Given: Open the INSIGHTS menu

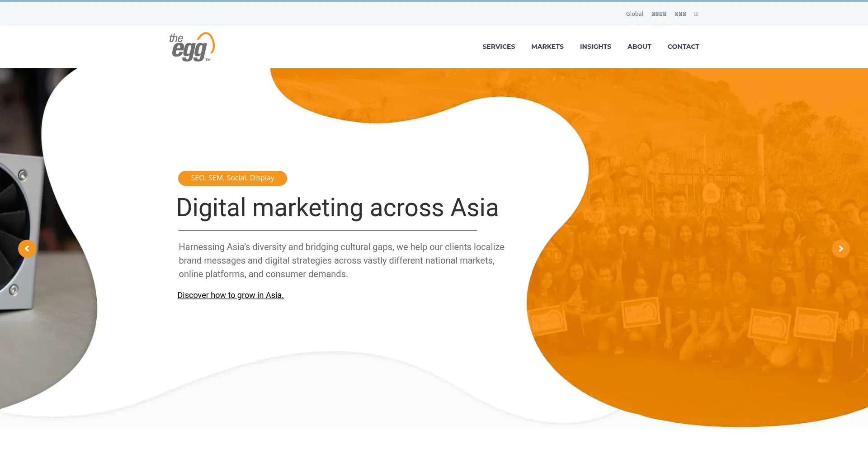Looking at the screenshot, I should pos(595,47).
